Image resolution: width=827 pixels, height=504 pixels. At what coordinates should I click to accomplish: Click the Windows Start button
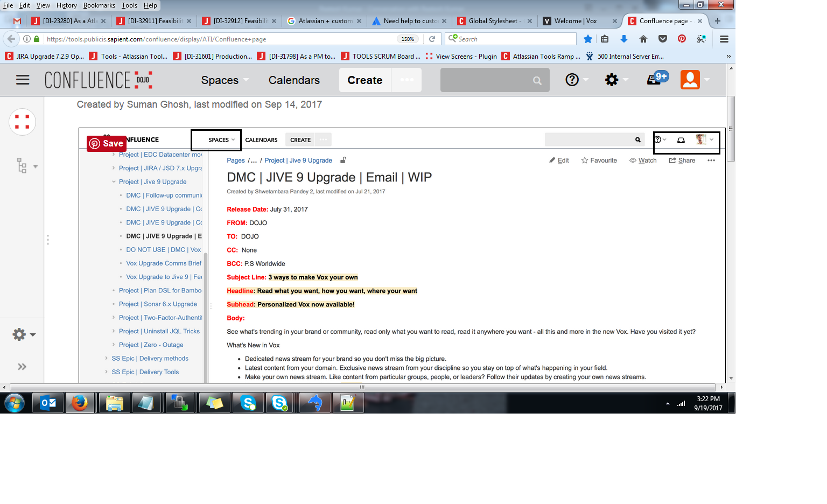click(15, 403)
